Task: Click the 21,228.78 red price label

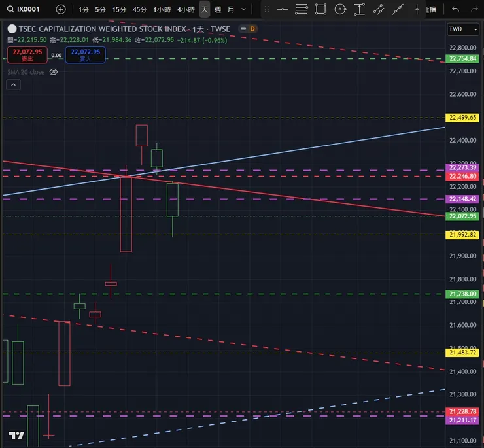Action: pyautogui.click(x=462, y=411)
